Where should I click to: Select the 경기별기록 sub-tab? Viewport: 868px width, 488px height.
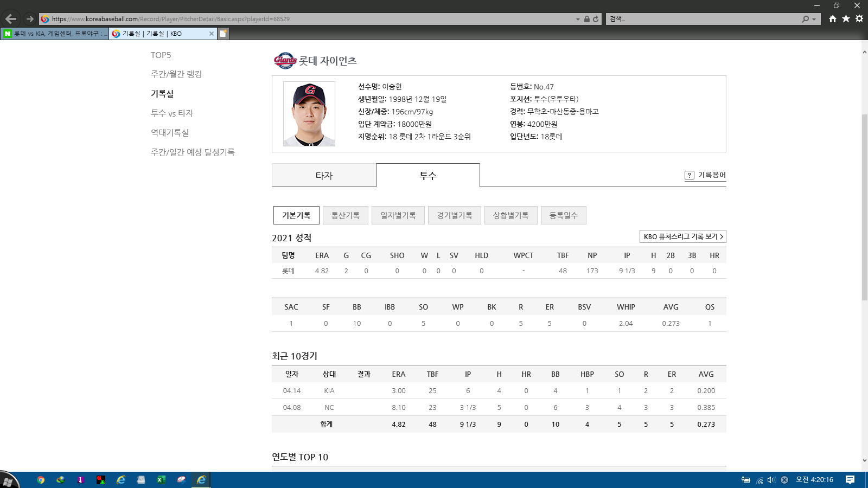point(455,215)
